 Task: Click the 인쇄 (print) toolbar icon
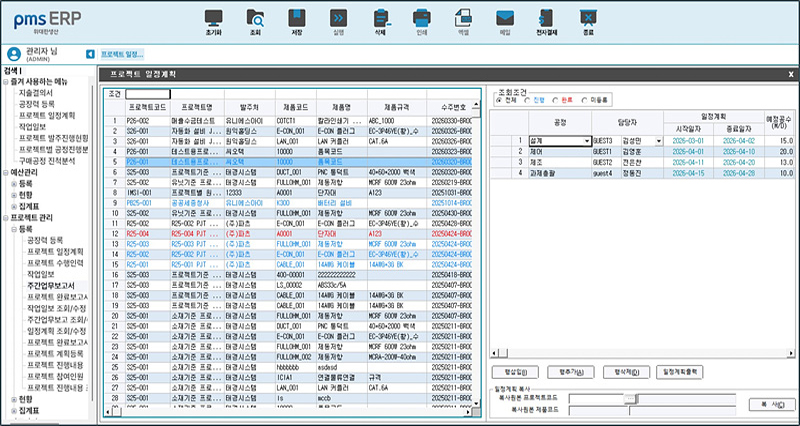[421, 19]
